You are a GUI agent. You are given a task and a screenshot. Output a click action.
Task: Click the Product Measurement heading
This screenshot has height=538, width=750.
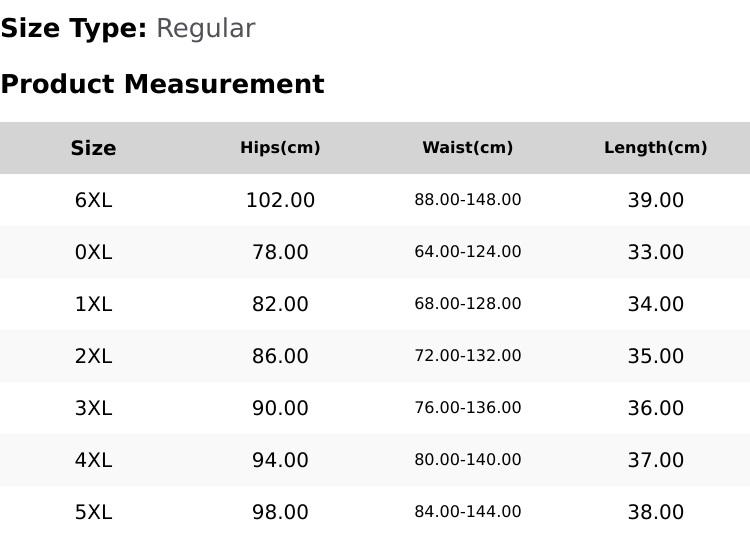(x=162, y=84)
